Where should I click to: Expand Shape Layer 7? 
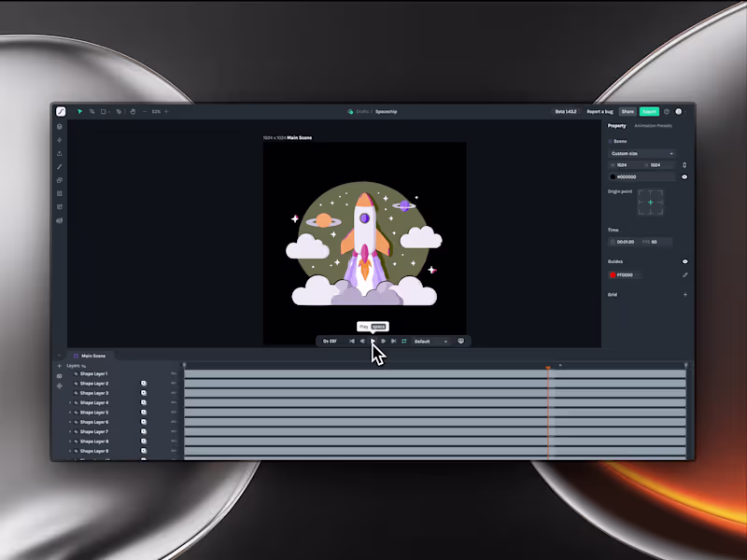point(70,431)
